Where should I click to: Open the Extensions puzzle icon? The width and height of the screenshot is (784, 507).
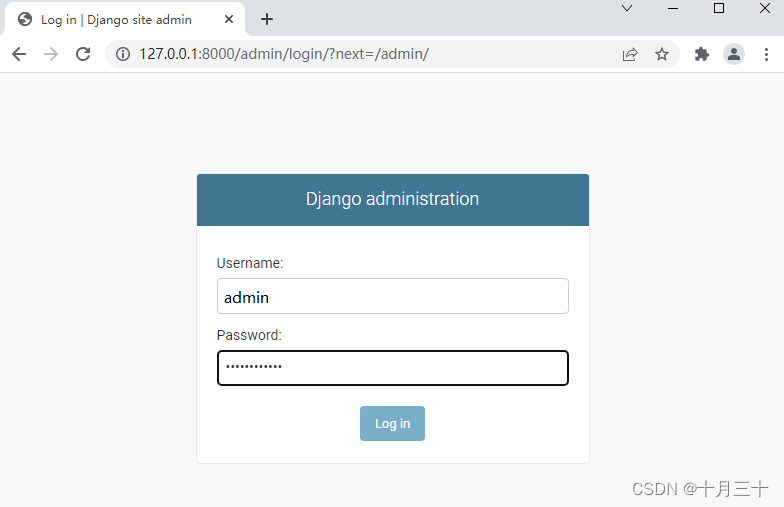point(702,54)
